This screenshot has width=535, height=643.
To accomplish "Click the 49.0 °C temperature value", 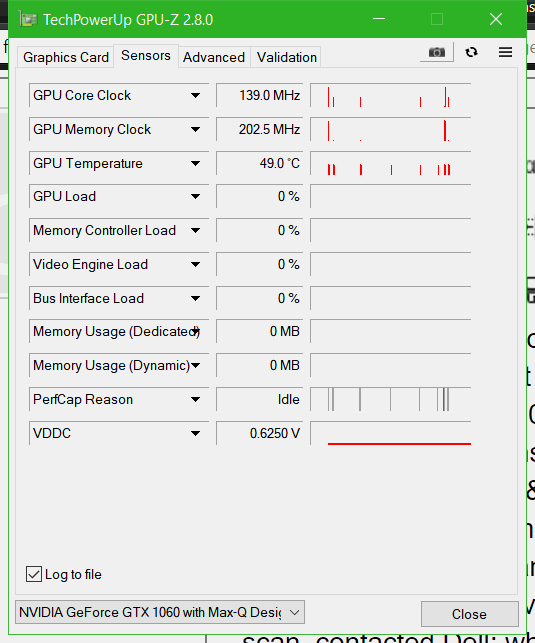I will tap(260, 163).
